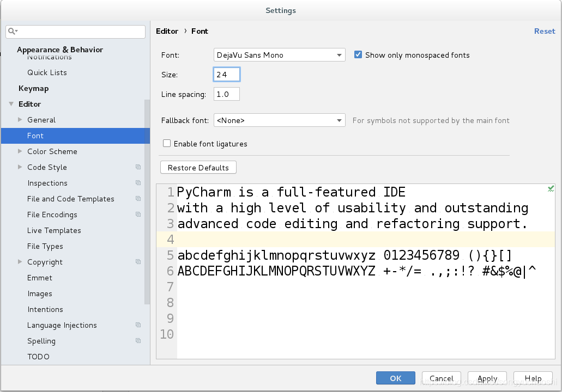Click the Restore Defaults button
Image resolution: width=562 pixels, height=392 pixels.
pos(198,168)
